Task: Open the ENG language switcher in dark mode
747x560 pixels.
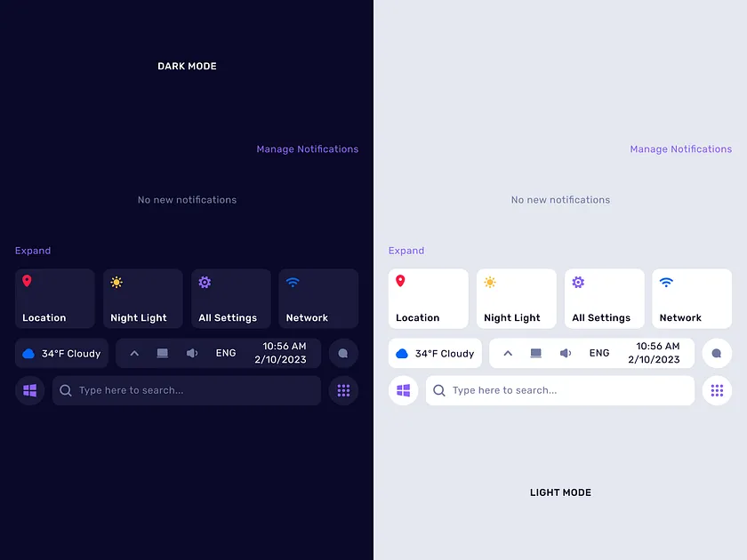Action: click(x=226, y=353)
